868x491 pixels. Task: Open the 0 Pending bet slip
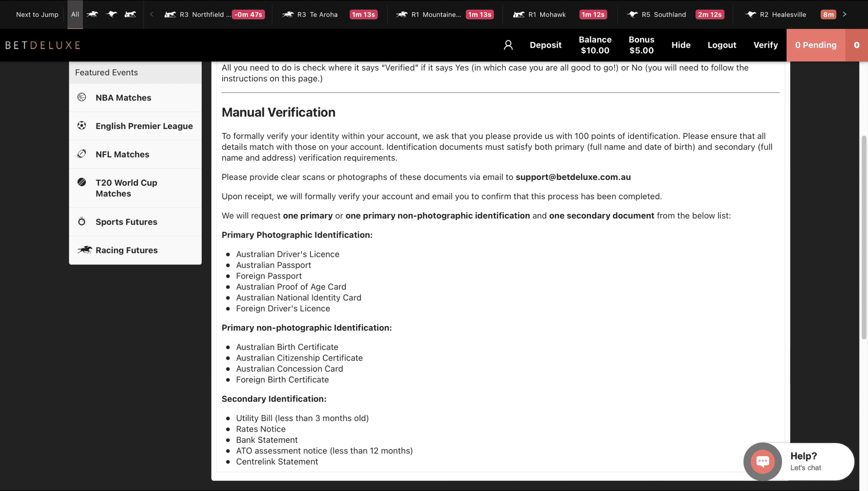[x=816, y=45]
